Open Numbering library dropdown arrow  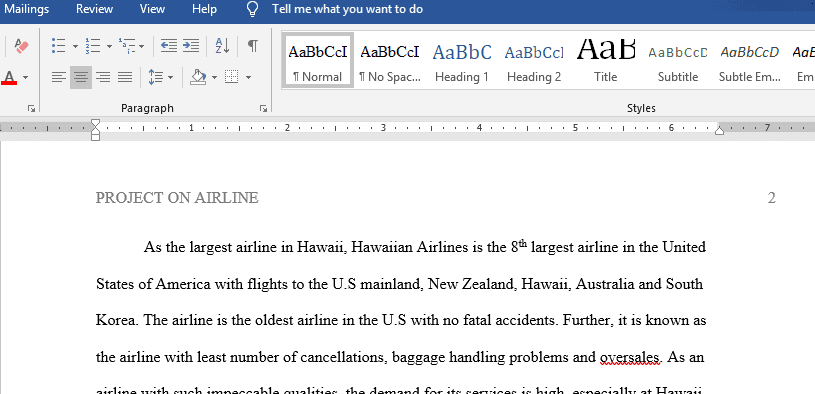point(109,46)
